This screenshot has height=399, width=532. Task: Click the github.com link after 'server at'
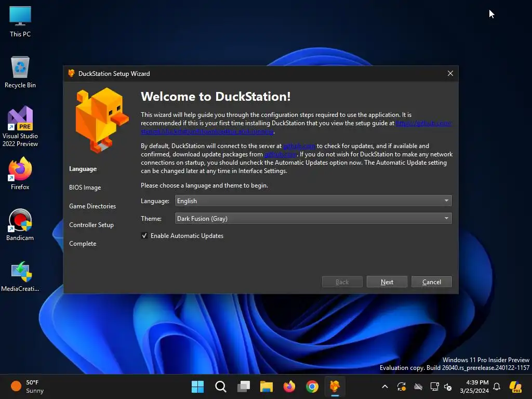tap(299, 146)
